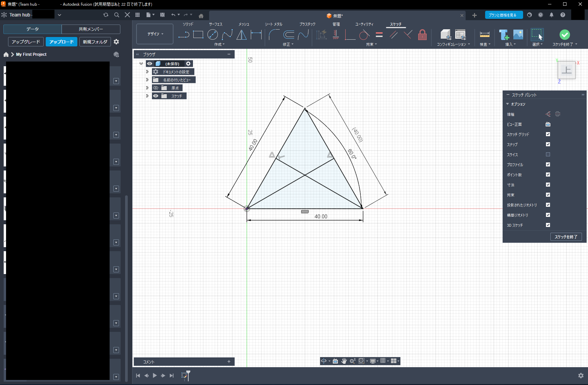Choose the Circle sketch tool
This screenshot has height=385, width=588.
(212, 35)
